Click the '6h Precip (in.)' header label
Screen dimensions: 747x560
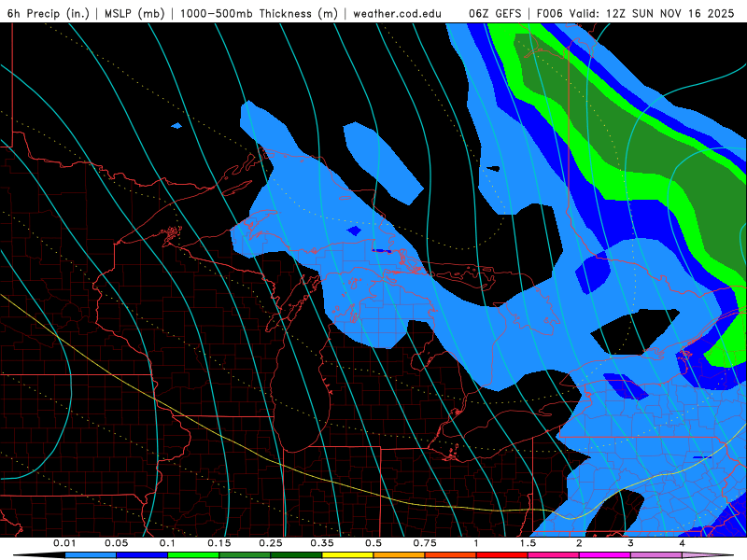(x=49, y=13)
